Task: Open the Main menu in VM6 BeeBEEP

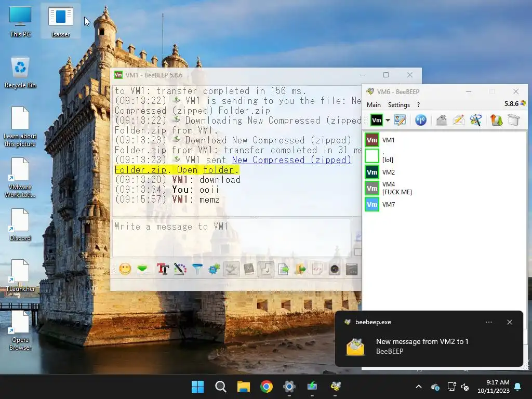Action: (x=374, y=105)
